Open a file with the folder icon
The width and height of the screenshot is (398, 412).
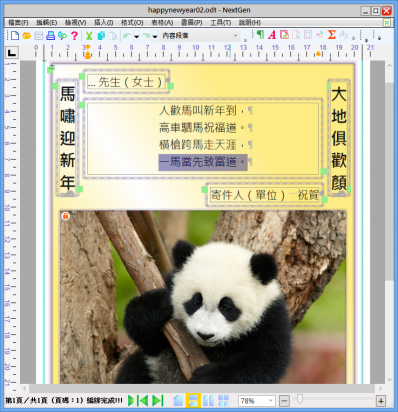pos(27,35)
